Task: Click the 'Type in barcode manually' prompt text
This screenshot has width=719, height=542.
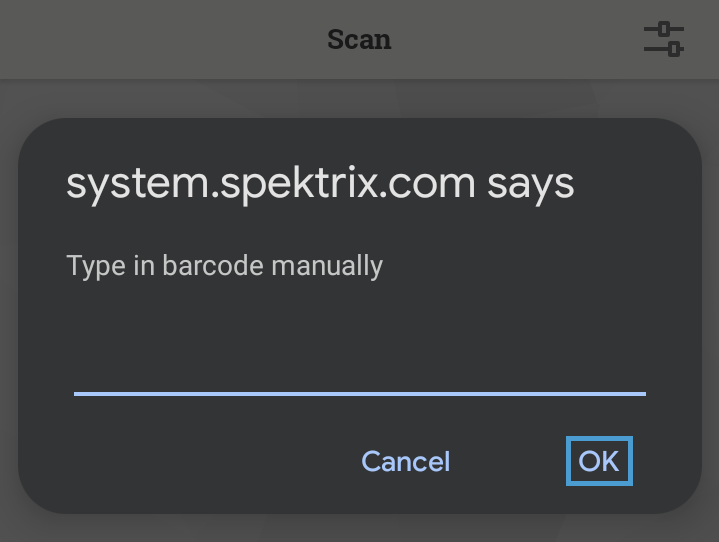Action: pyautogui.click(x=224, y=266)
